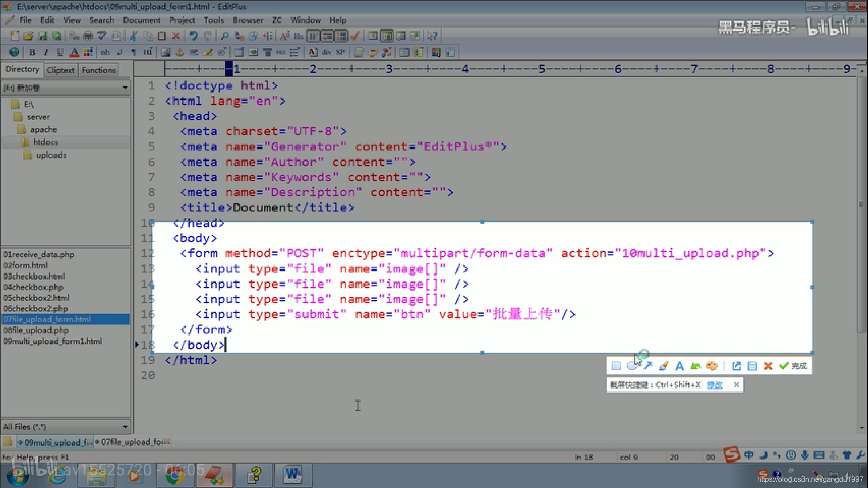This screenshot has height=488, width=868.
Task: Switch to the Functions tab
Action: pyautogui.click(x=99, y=70)
